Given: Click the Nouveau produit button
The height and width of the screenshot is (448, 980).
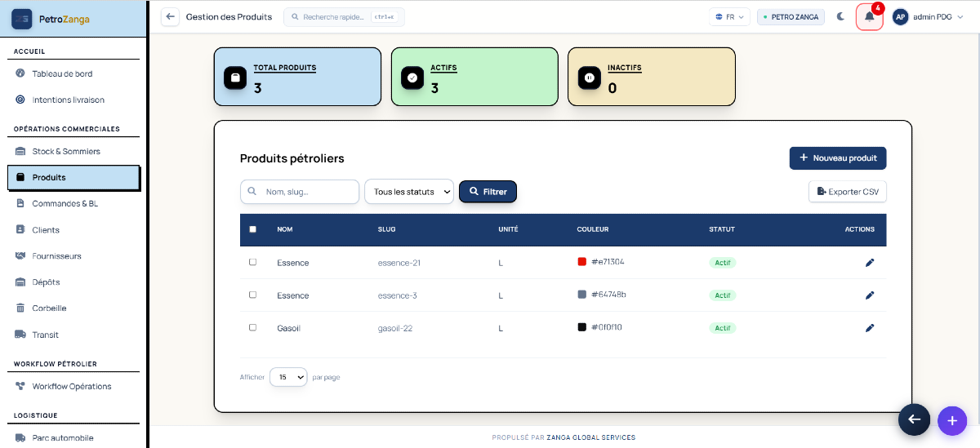Looking at the screenshot, I should pyautogui.click(x=838, y=158).
